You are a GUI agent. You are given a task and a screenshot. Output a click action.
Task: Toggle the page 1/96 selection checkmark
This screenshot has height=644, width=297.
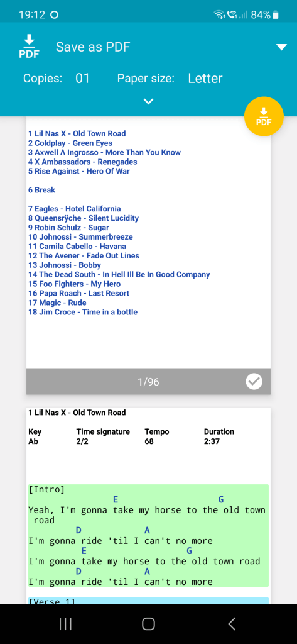[254, 382]
